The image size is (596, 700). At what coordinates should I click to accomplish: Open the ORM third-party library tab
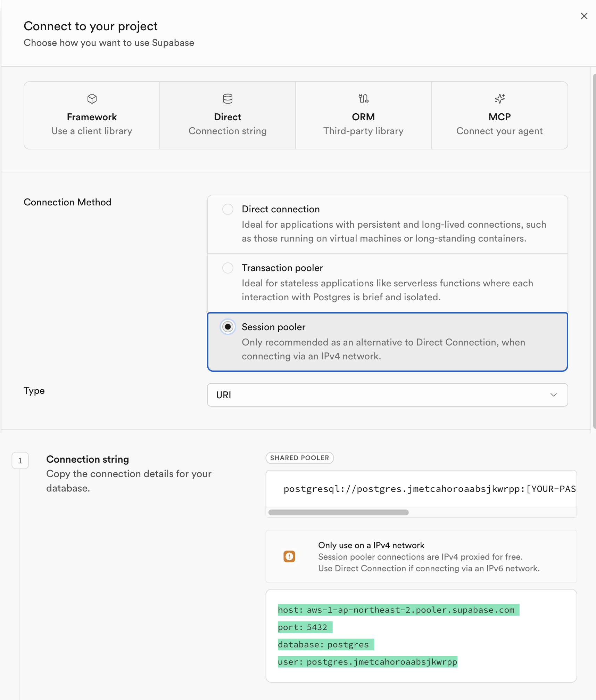point(363,115)
